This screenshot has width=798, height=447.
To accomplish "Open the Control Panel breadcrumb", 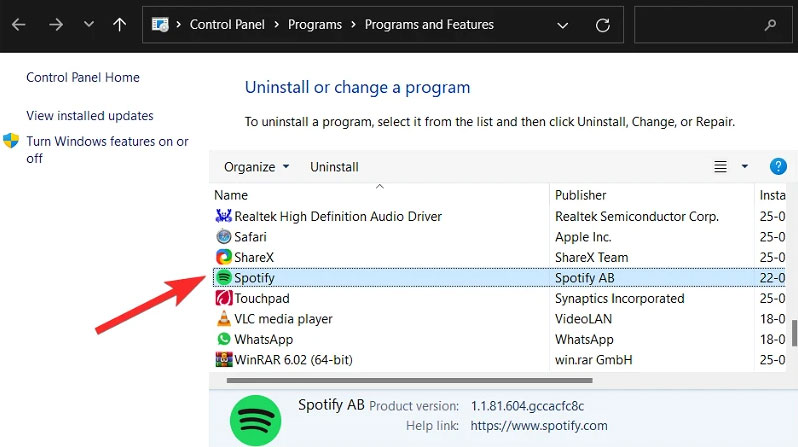I will [x=227, y=24].
